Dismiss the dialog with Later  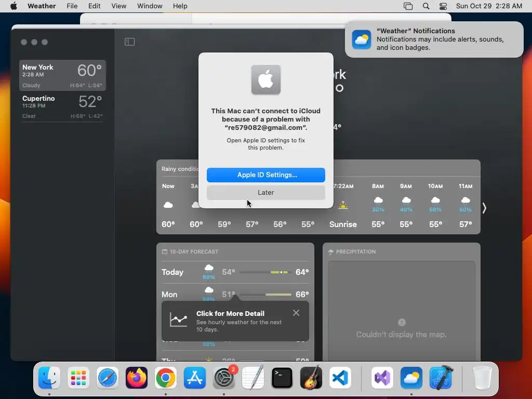pos(265,192)
